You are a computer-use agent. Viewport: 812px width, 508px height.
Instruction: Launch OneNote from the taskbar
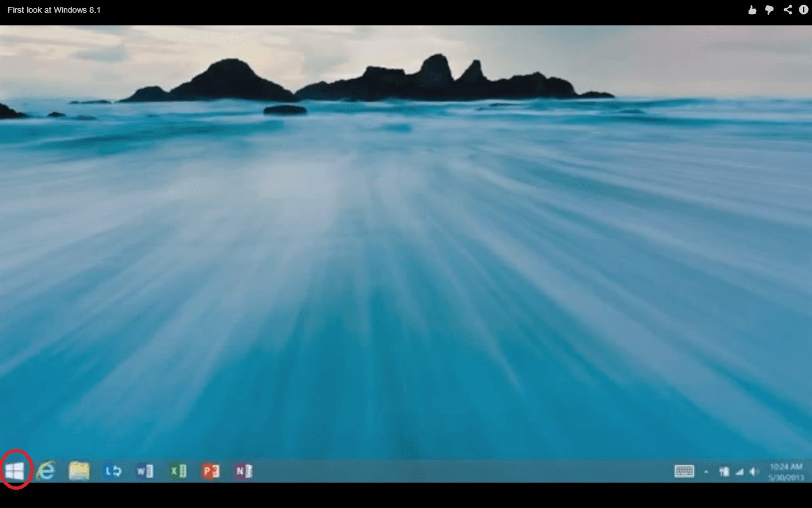(243, 471)
